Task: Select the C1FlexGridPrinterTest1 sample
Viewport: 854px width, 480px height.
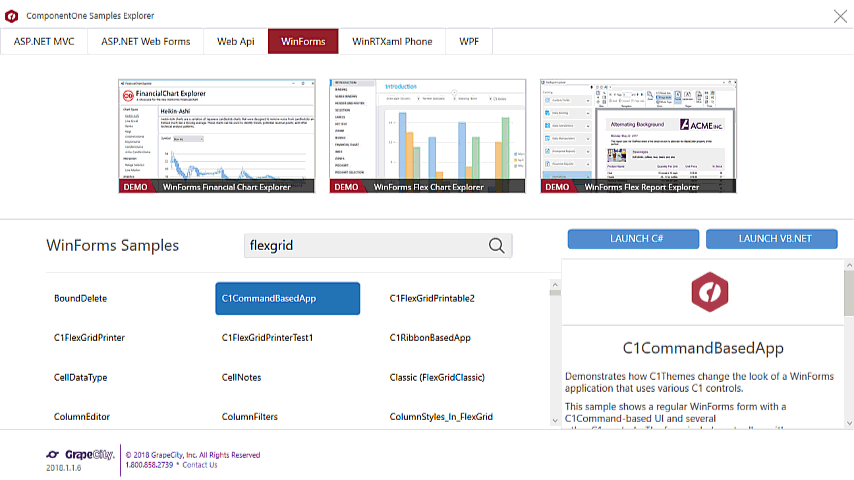Action: 267,338
